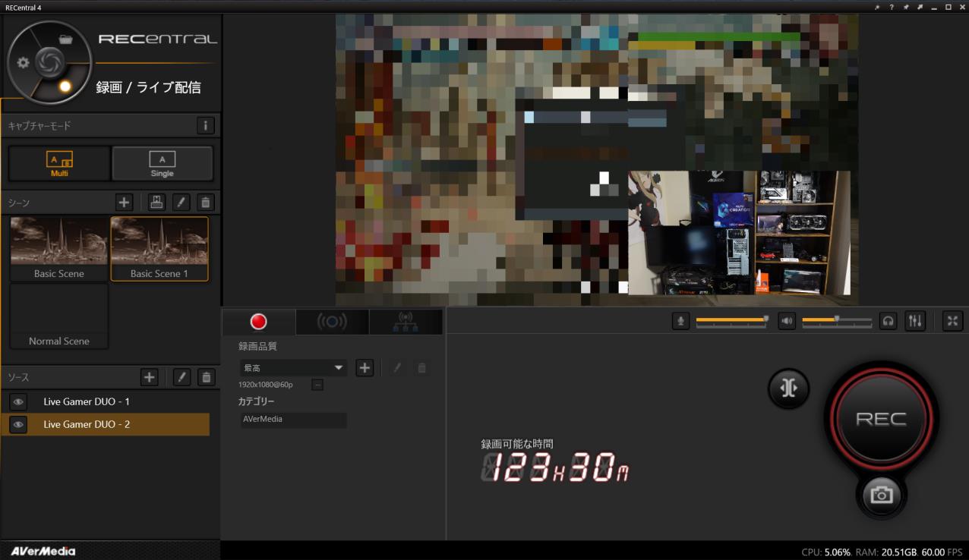Click the 1920x1080@60p resolution text
This screenshot has width=969, height=560.
(x=266, y=385)
